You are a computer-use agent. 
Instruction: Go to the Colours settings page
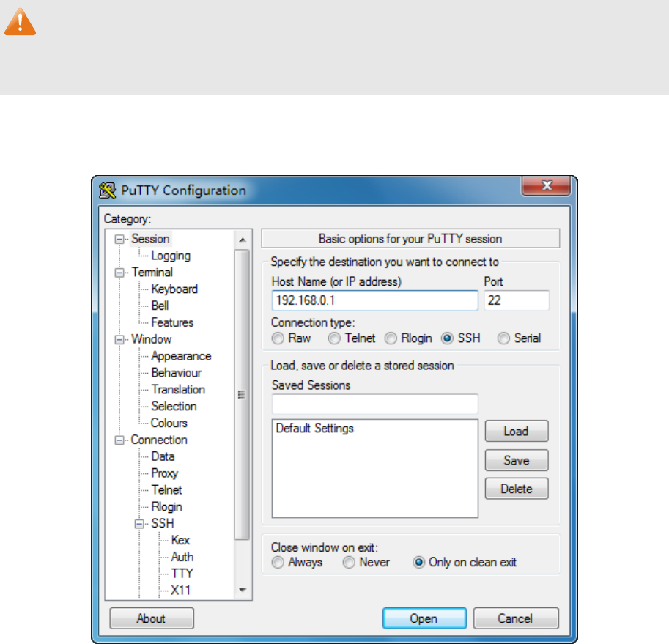coord(169,423)
